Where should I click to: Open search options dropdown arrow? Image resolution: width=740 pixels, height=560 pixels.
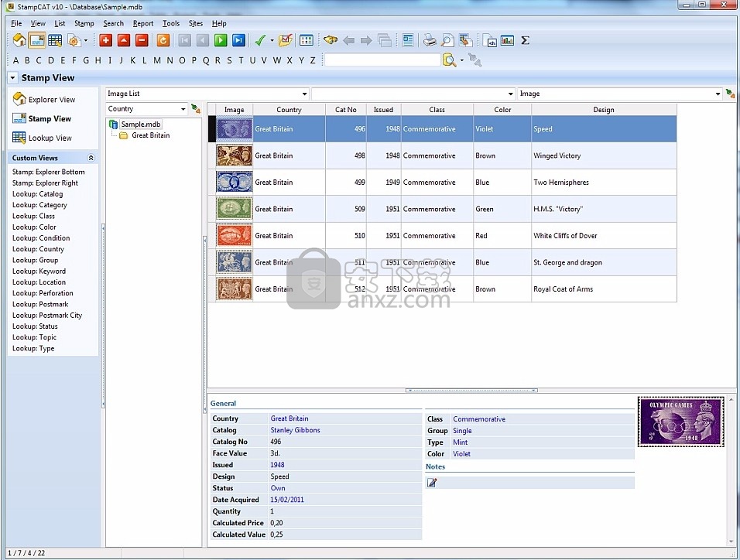(x=461, y=60)
